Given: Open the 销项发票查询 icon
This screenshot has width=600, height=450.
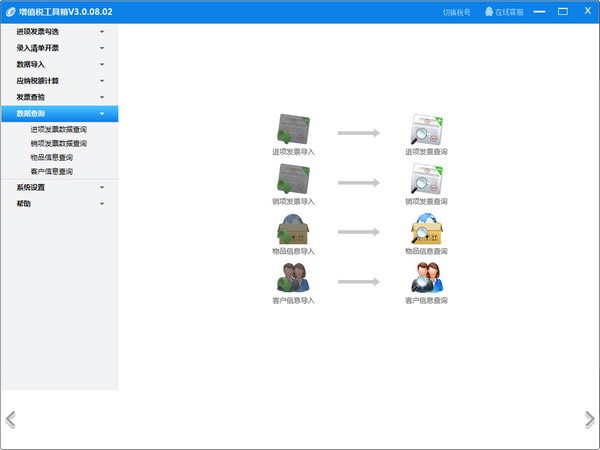Looking at the screenshot, I should 426,179.
